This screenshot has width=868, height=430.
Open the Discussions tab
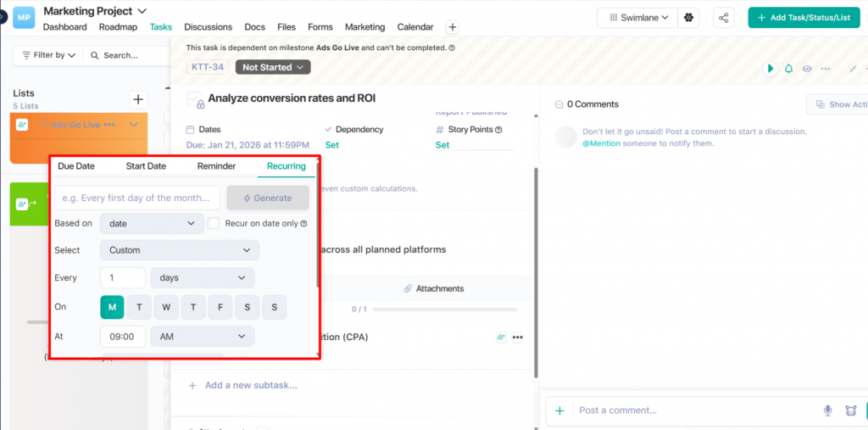(x=208, y=27)
